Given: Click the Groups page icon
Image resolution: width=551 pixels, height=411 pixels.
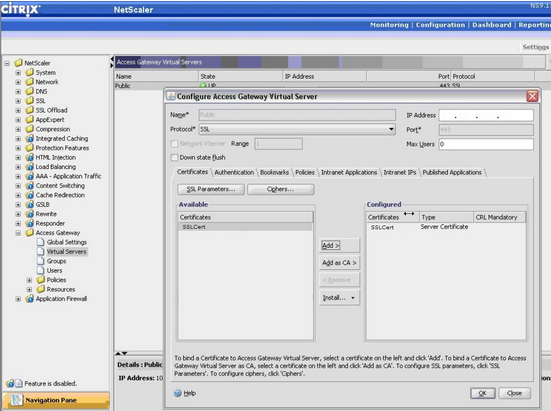Looking at the screenshot, I should tap(41, 261).
